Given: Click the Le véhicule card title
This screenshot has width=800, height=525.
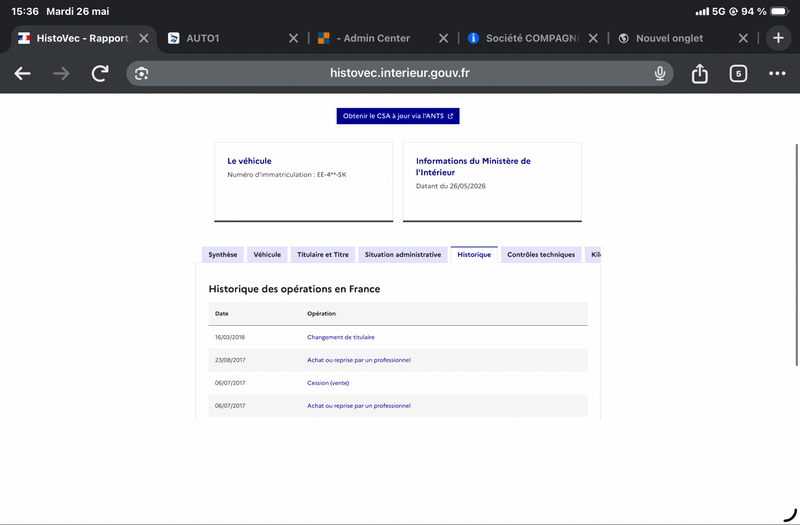Looking at the screenshot, I should 249,161.
